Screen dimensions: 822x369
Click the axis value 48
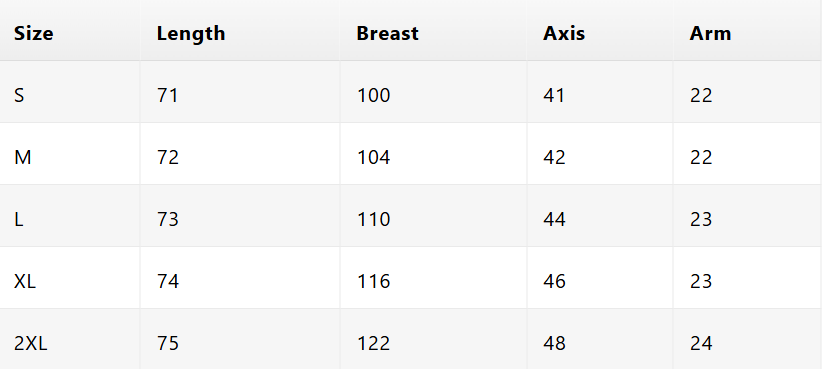[x=554, y=343]
